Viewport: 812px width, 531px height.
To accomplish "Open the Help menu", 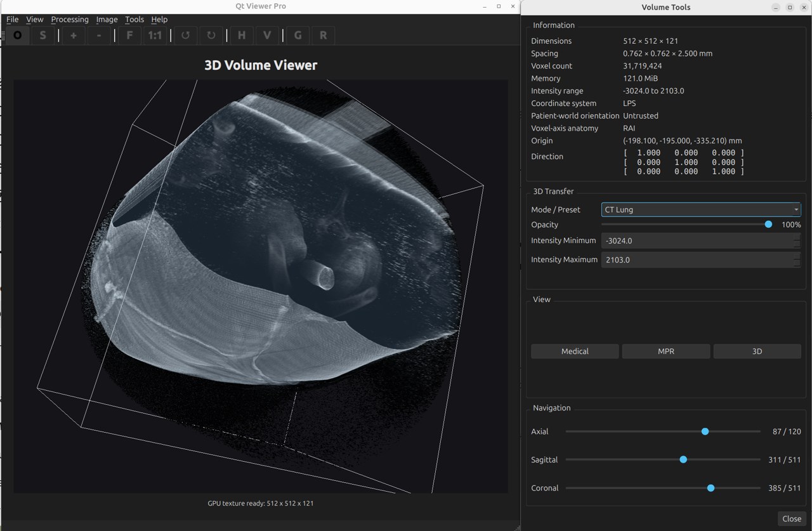I will (159, 20).
